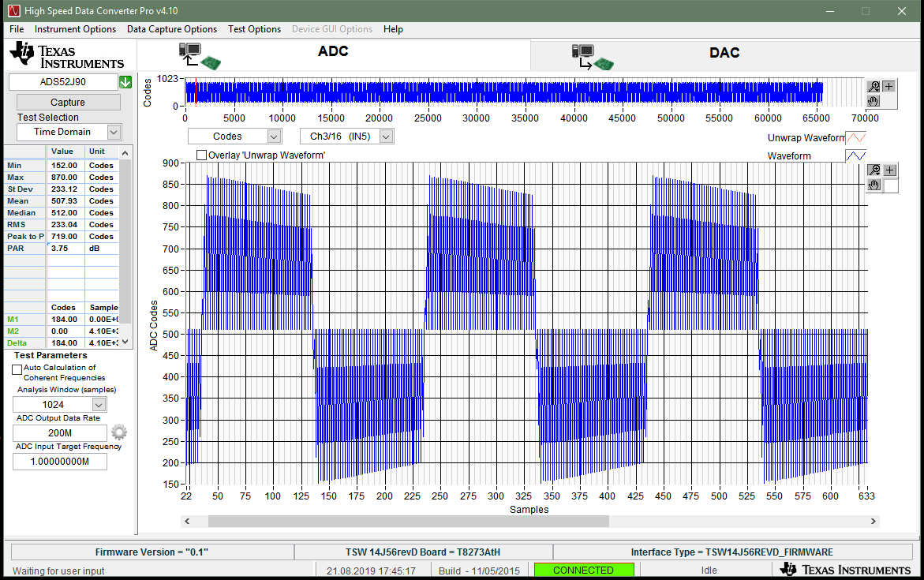
Task: Click ADC Input Target Frequency 1.00000000M field
Action: pos(59,462)
